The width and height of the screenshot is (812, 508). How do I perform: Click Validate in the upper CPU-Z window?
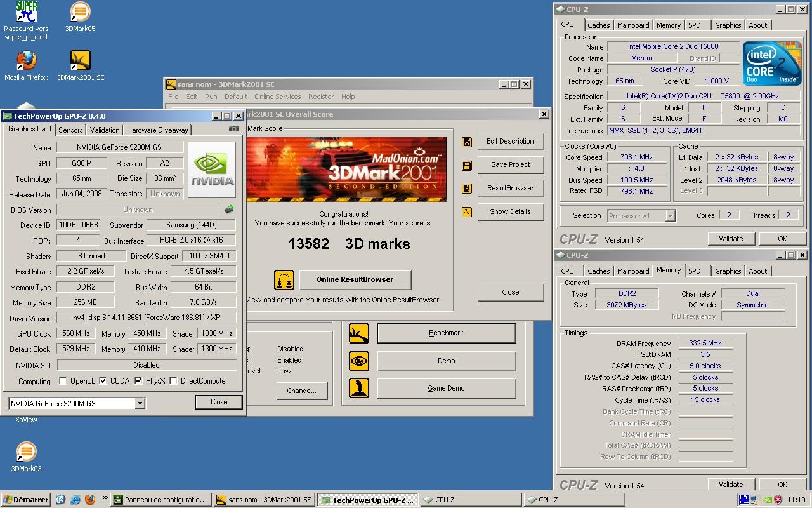(x=731, y=239)
